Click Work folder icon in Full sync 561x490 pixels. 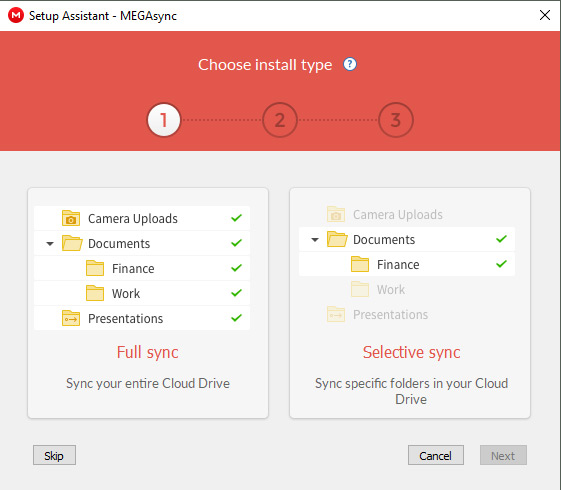(x=95, y=293)
